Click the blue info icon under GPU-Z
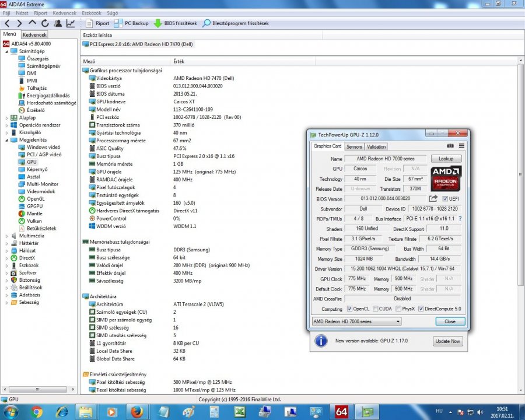 click(x=321, y=341)
